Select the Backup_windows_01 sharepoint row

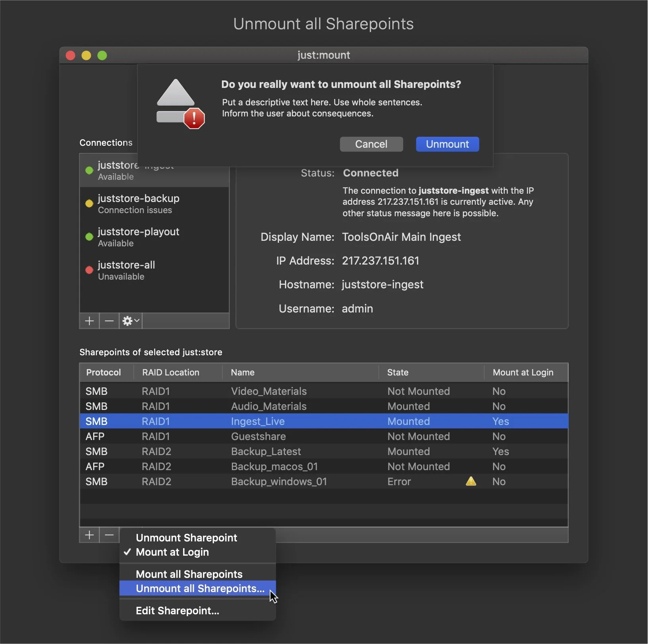[324, 481]
